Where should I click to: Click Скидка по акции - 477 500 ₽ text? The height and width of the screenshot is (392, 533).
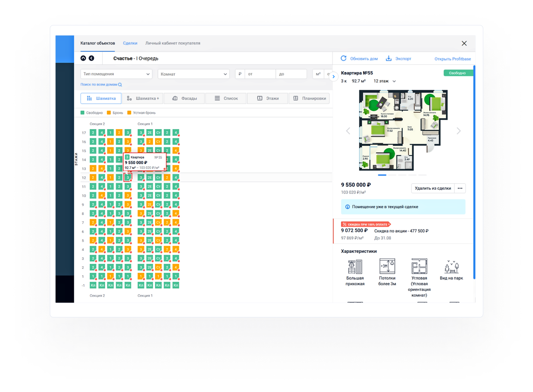coord(401,231)
